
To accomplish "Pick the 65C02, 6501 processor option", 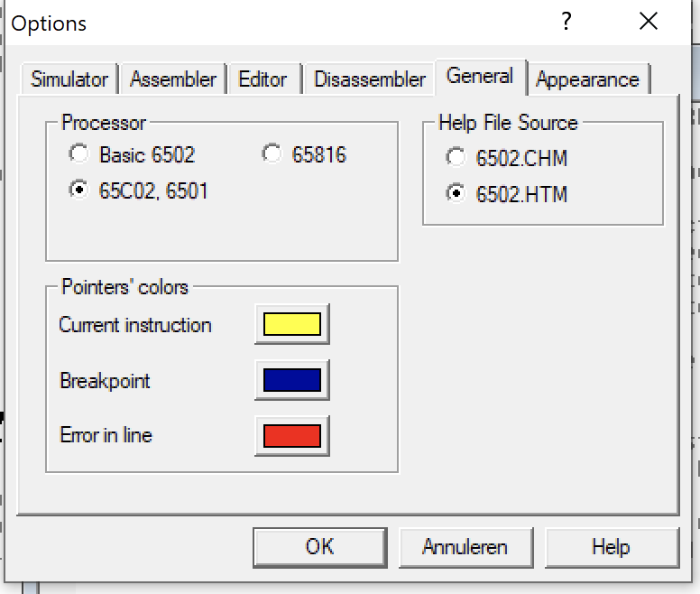I will [x=79, y=190].
